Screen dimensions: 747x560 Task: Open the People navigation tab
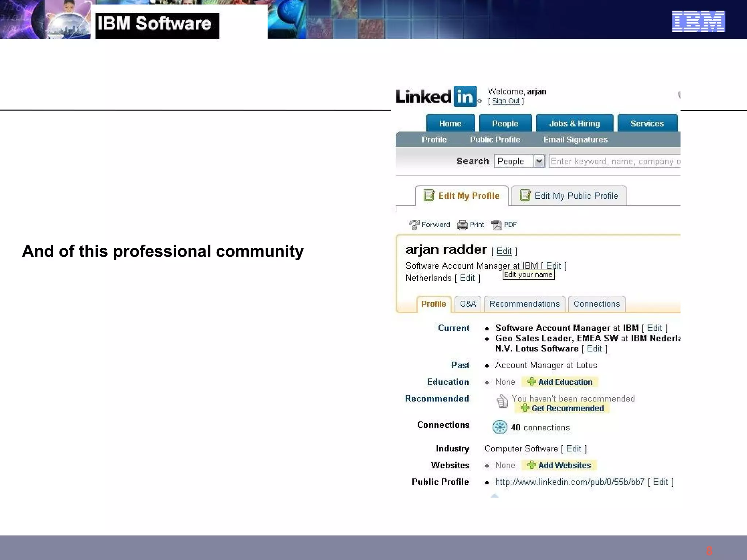point(505,123)
